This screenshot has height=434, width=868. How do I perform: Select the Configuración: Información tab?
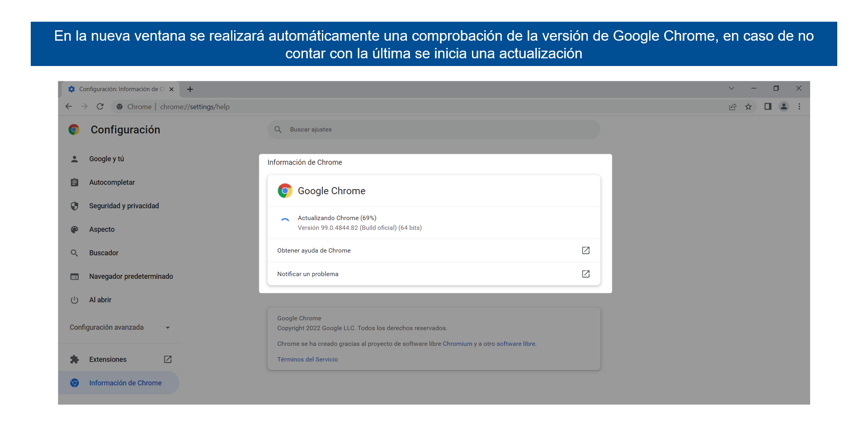(120, 90)
